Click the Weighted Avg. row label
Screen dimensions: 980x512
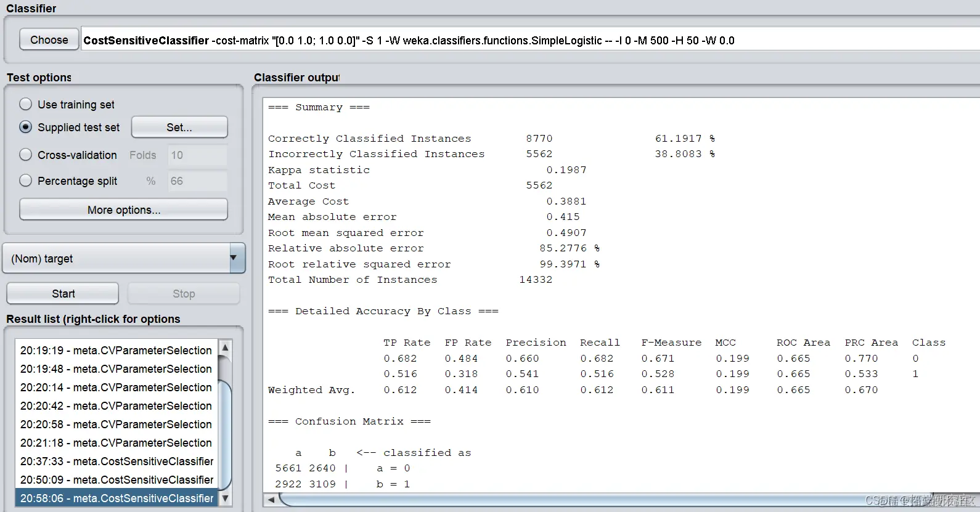point(311,390)
